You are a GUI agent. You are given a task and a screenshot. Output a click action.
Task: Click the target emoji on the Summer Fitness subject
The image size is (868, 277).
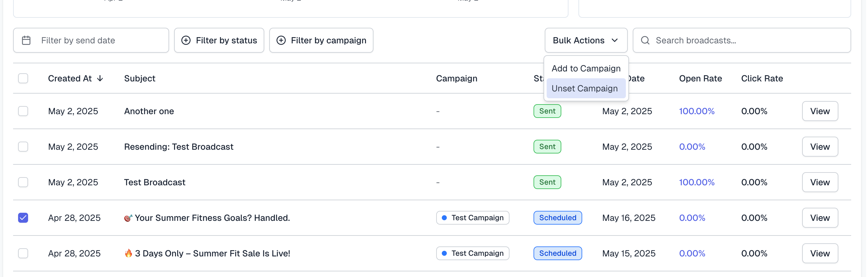[x=128, y=218]
